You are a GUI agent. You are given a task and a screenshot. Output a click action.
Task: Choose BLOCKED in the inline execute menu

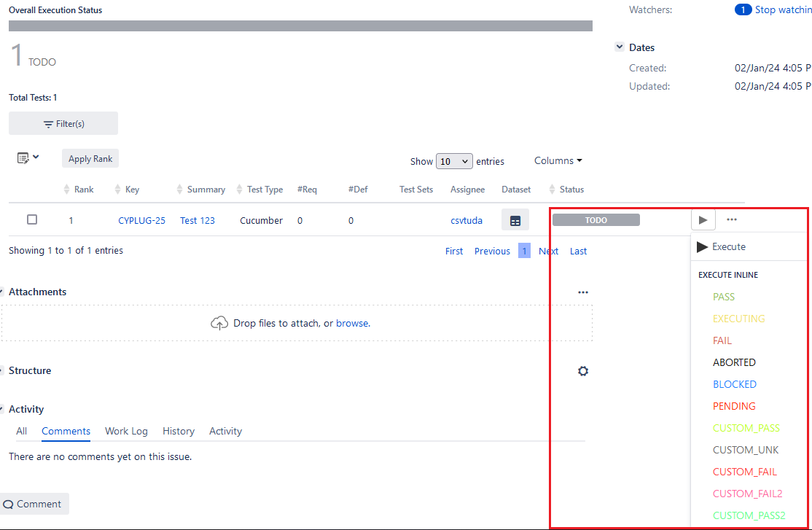pos(734,384)
